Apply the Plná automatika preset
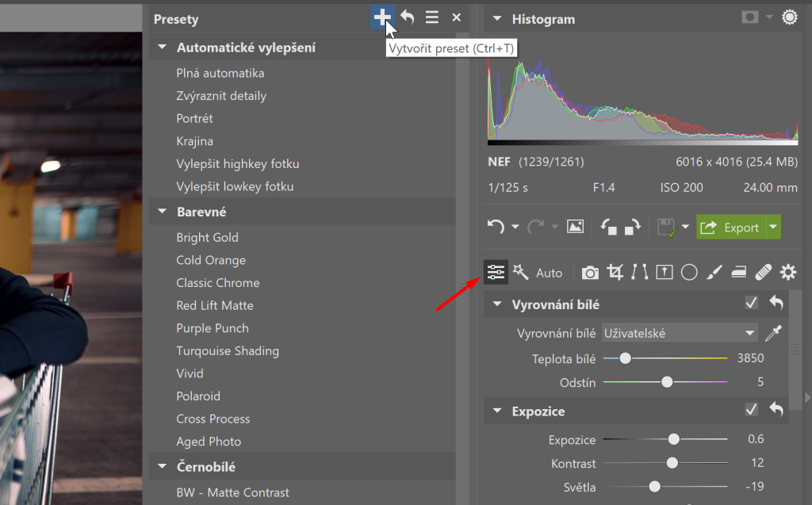Viewport: 812px width, 505px height. [x=220, y=73]
